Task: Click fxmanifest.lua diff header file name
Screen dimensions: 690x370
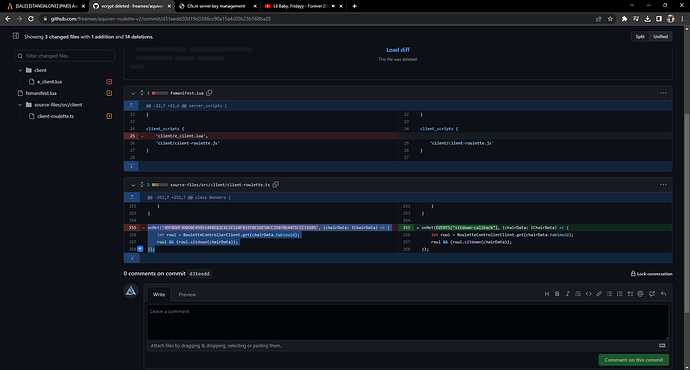Action: (x=187, y=93)
